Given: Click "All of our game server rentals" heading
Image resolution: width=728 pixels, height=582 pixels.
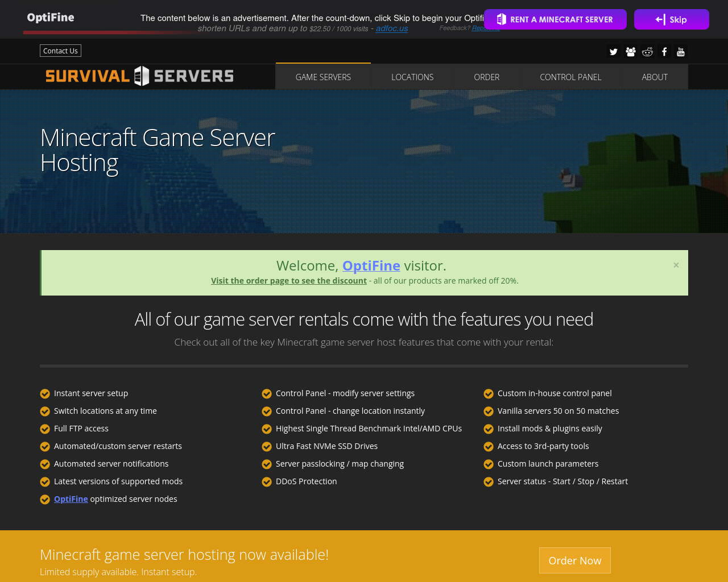Looking at the screenshot, I should click(x=364, y=319).
